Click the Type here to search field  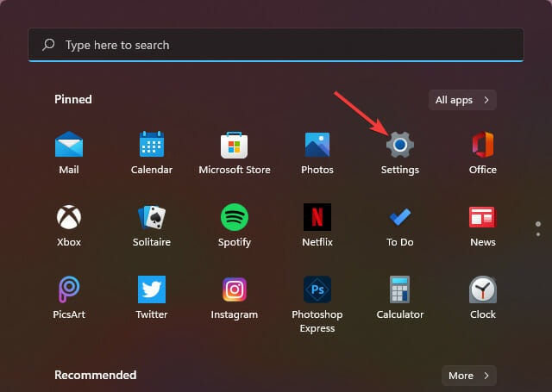click(276, 45)
